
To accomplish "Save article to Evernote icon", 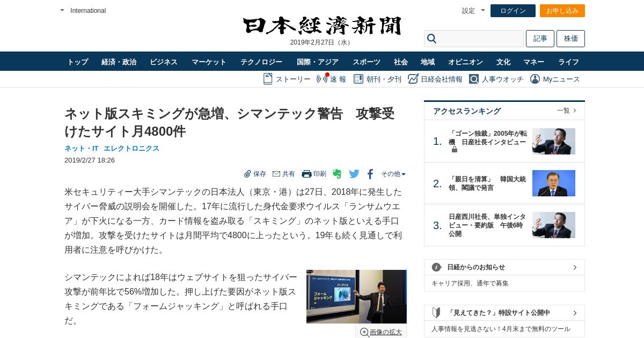I will point(337,174).
